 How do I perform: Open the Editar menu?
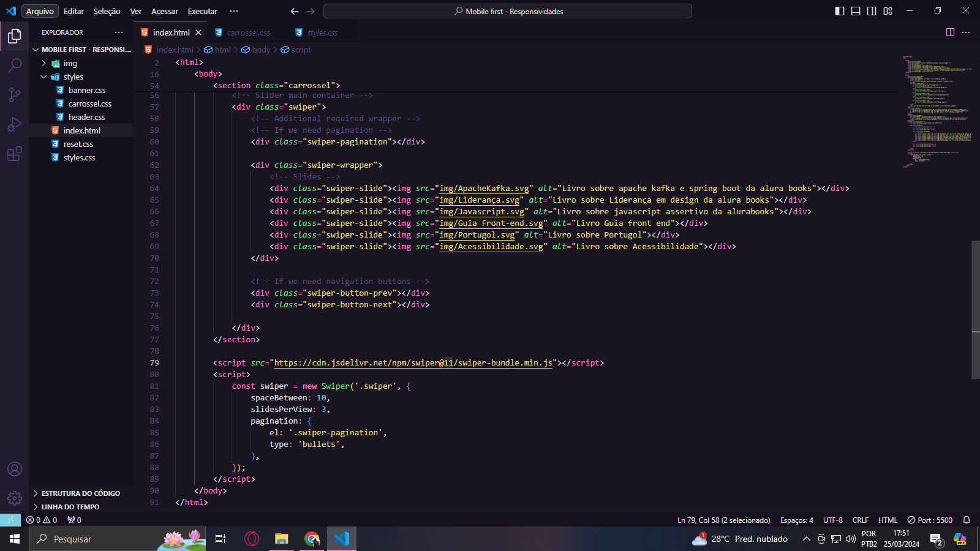tap(73, 11)
